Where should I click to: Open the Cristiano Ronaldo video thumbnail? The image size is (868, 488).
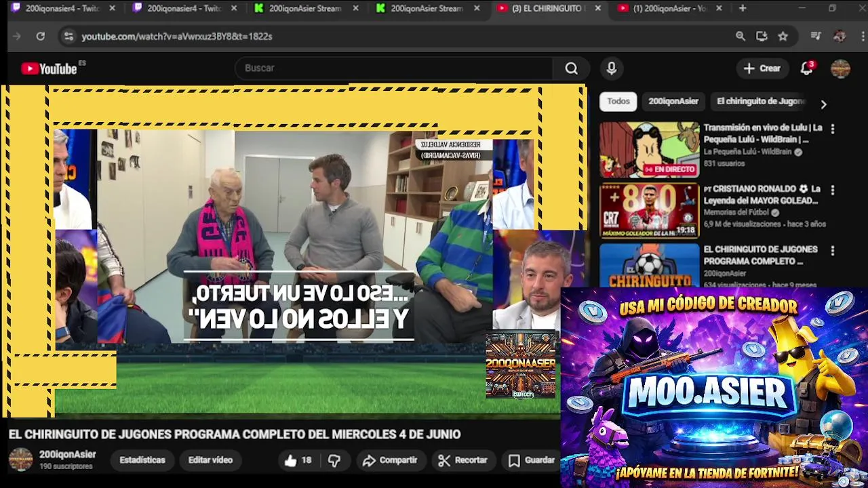click(x=649, y=211)
